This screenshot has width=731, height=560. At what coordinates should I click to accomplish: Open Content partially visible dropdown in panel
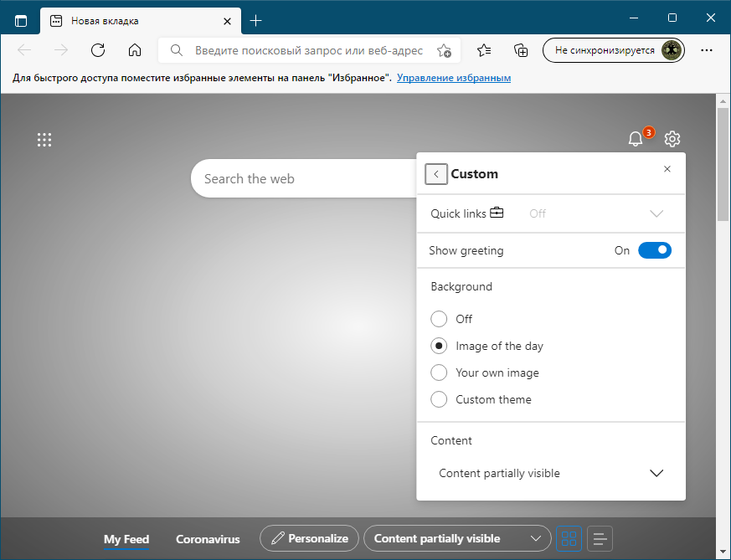point(551,473)
